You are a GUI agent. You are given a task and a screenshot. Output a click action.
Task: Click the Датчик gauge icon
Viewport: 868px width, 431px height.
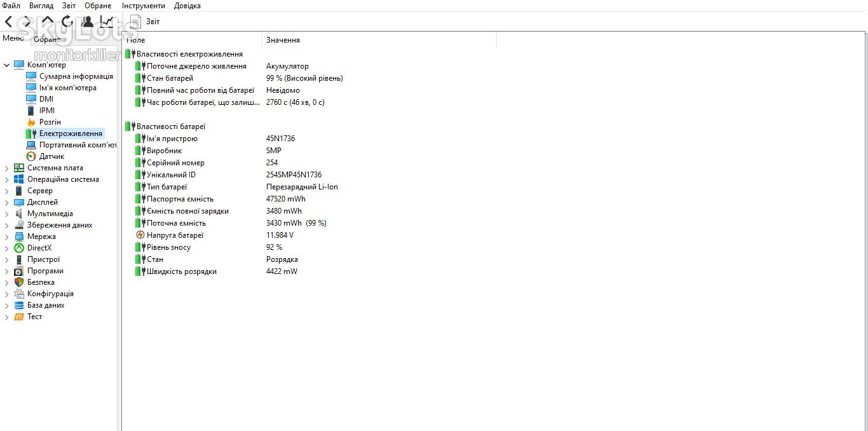click(x=31, y=156)
